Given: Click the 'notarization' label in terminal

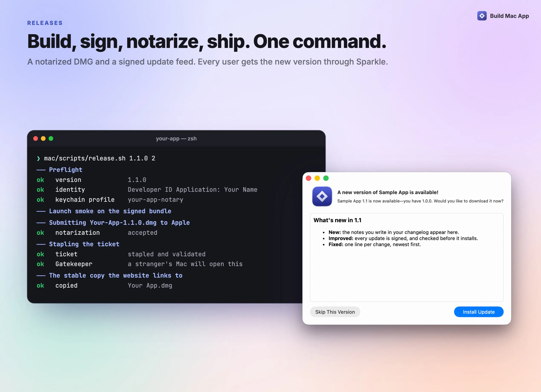Looking at the screenshot, I should (78, 233).
